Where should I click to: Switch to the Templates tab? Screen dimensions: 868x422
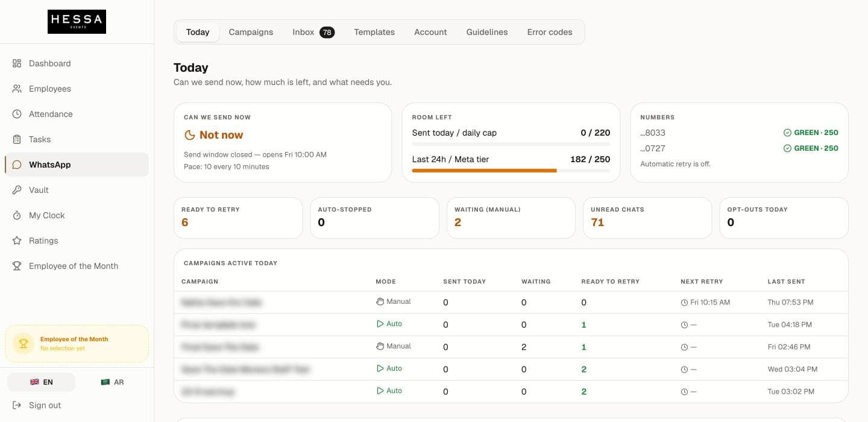(374, 32)
